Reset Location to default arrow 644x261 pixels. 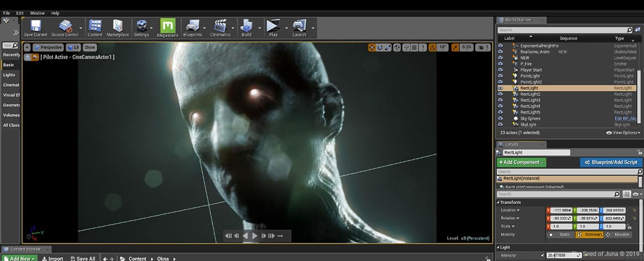coord(634,210)
